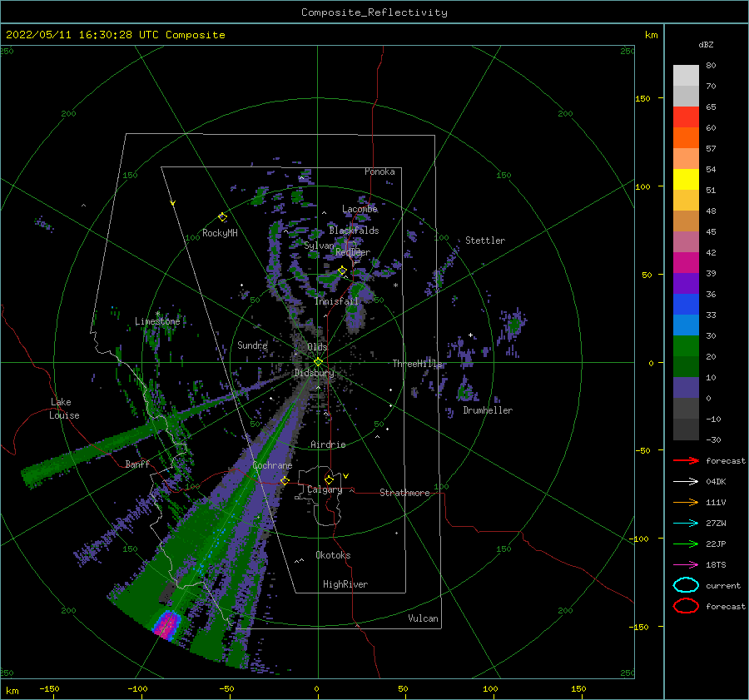Click the Drumheller label
The height and width of the screenshot is (700, 749).
(488, 410)
